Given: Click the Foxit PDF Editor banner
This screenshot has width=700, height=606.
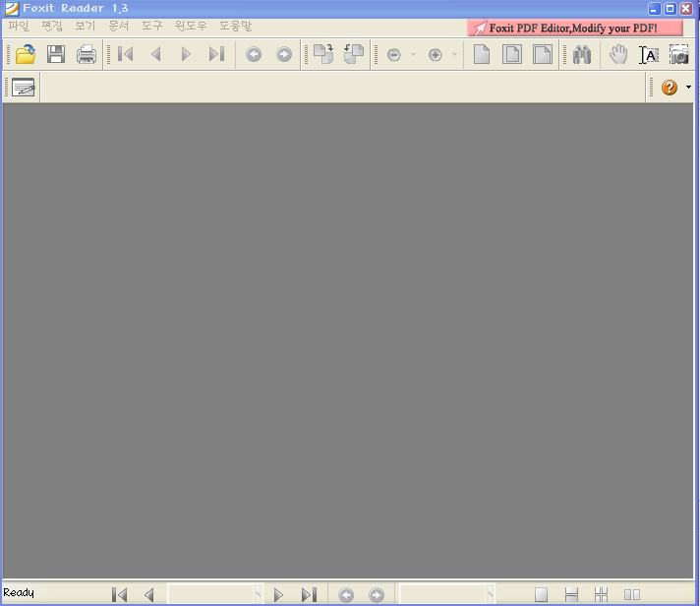Looking at the screenshot, I should point(575,29).
